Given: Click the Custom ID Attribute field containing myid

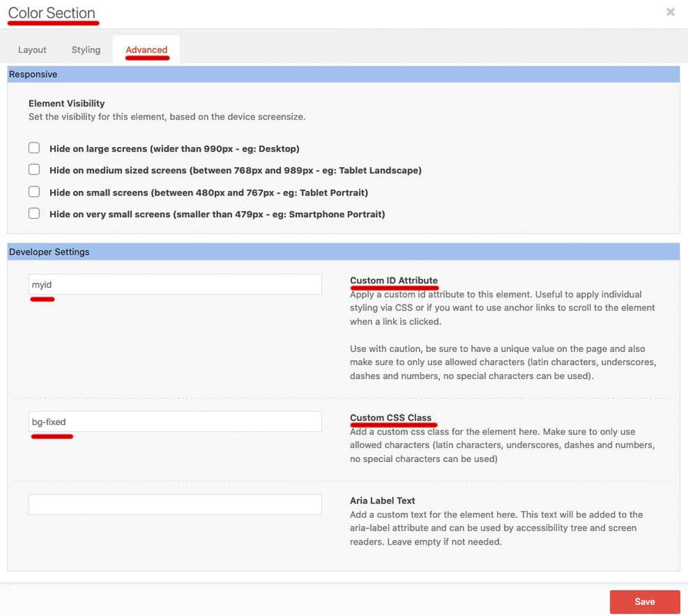Looking at the screenshot, I should [x=175, y=285].
